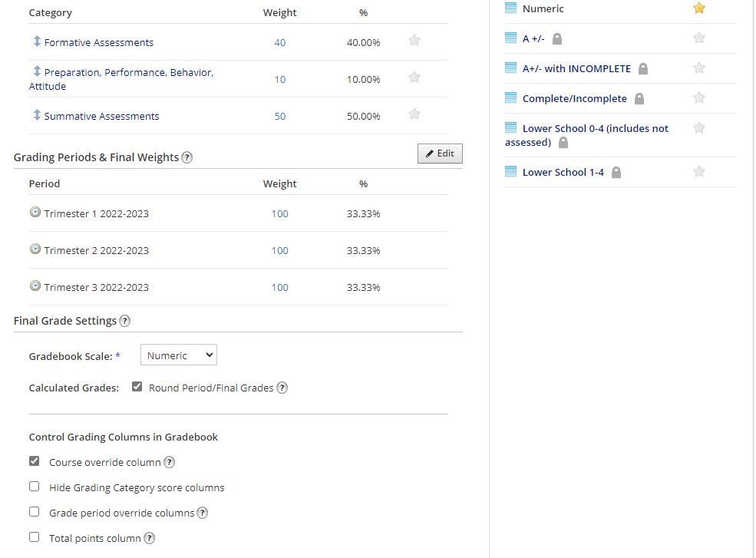Star the Lower School 1-4 scale

698,172
